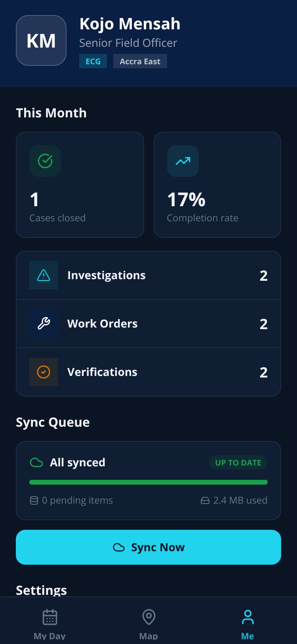This screenshot has height=644, width=297.
Task: Tap the Sync Now button
Action: tap(148, 547)
